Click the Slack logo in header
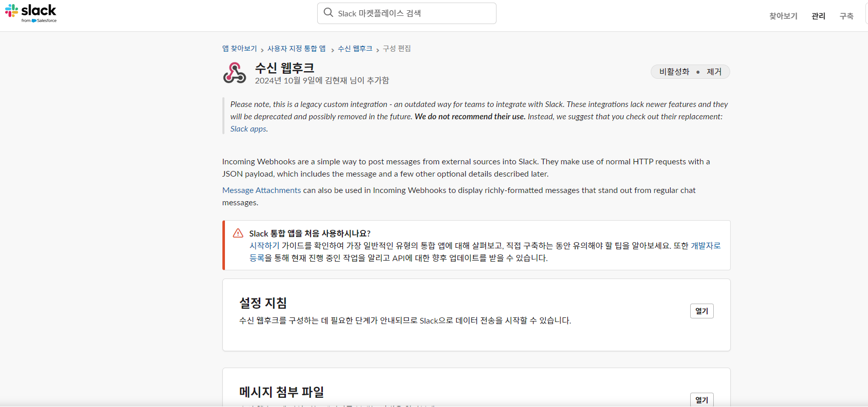Image resolution: width=868 pixels, height=407 pixels. click(31, 13)
